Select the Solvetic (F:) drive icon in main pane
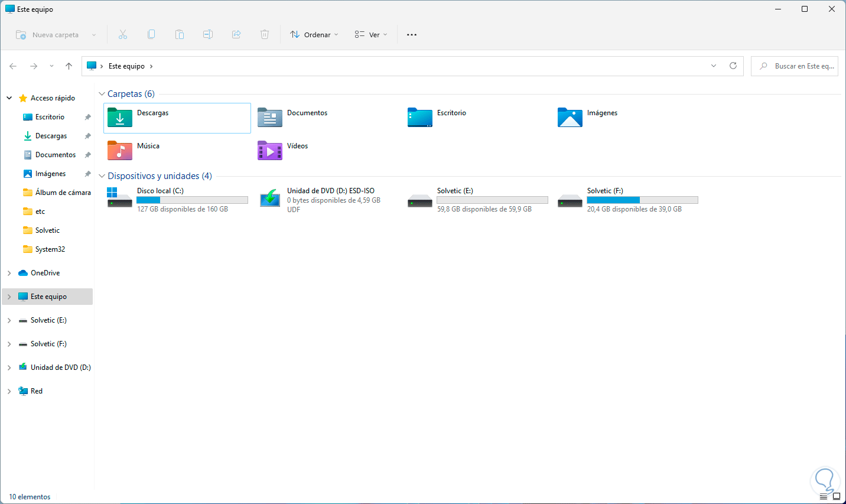The width and height of the screenshot is (846, 504). tap(570, 201)
